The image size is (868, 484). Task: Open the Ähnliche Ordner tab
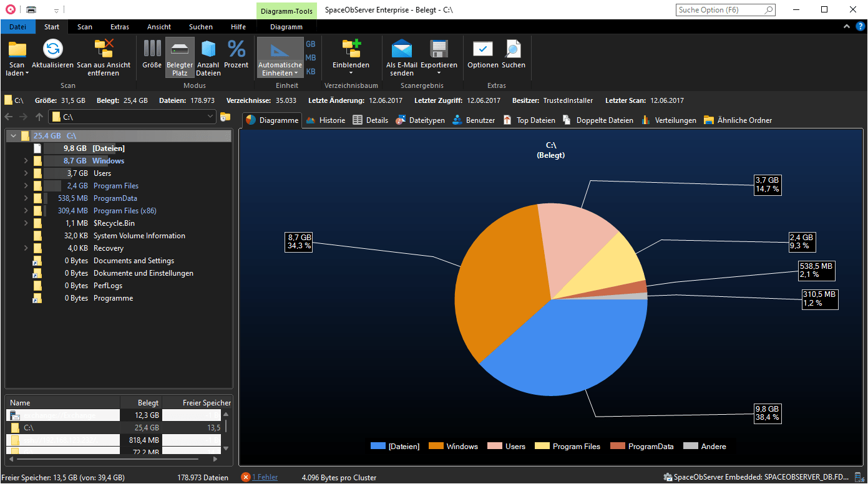coord(738,120)
